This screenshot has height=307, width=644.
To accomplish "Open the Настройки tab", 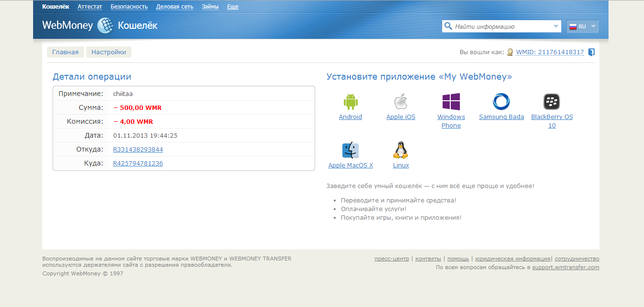I will tap(109, 52).
